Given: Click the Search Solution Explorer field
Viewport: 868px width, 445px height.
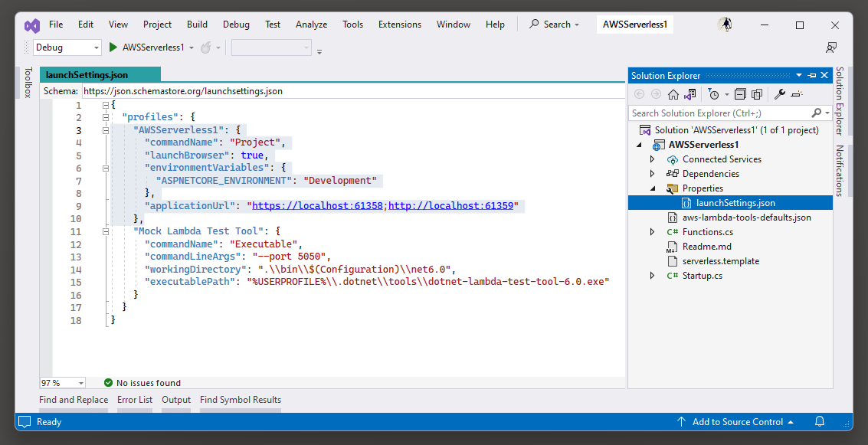Looking at the screenshot, I should tap(721, 113).
